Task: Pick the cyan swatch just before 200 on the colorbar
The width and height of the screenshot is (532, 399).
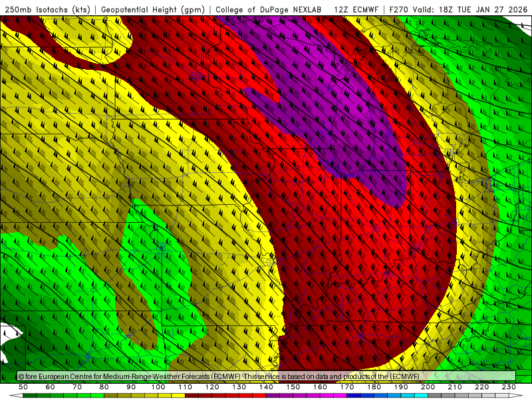Action: (x=421, y=396)
